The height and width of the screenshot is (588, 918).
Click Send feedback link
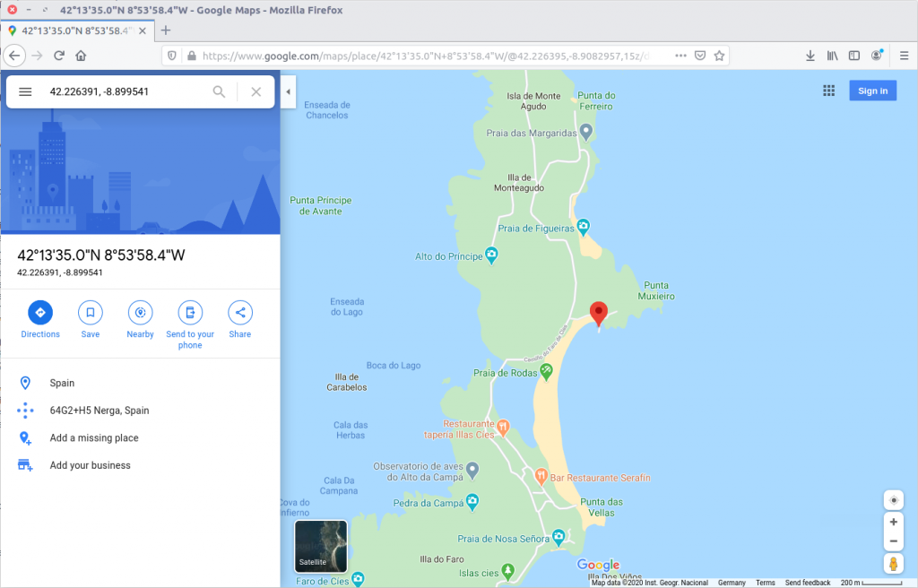(808, 583)
